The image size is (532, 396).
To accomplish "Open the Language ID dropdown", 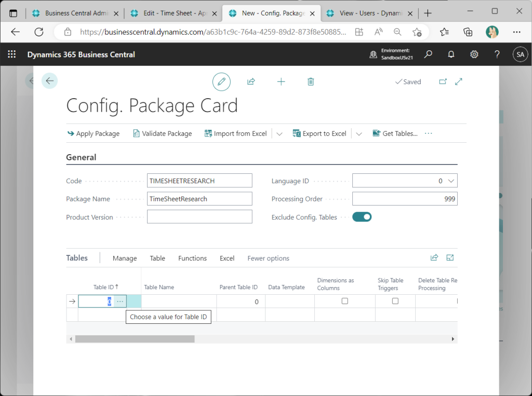I will [x=451, y=181].
